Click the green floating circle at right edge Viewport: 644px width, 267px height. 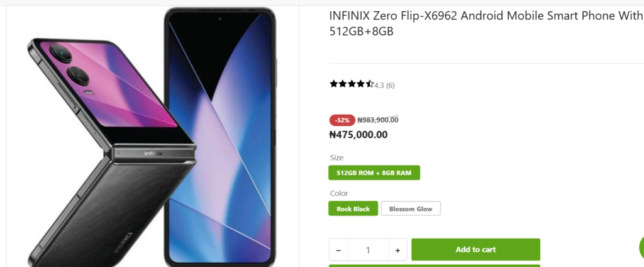click(x=641, y=247)
